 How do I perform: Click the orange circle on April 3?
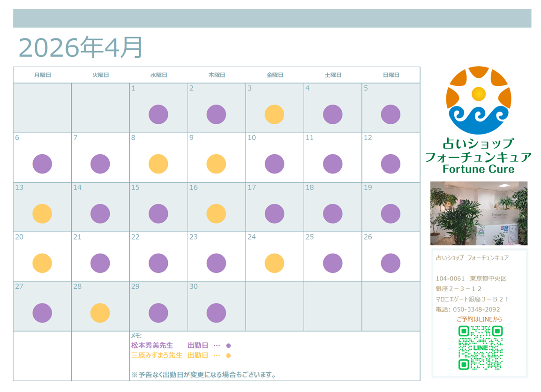[274, 114]
